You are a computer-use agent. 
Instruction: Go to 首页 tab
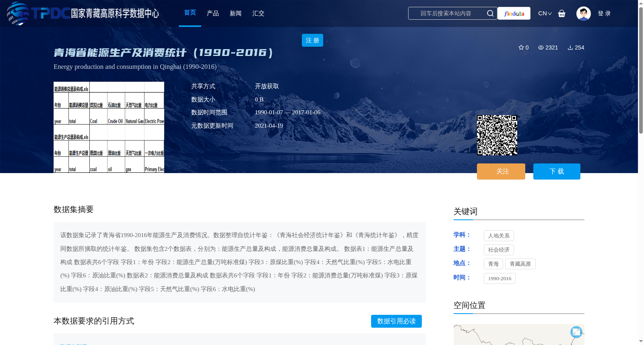pos(190,13)
